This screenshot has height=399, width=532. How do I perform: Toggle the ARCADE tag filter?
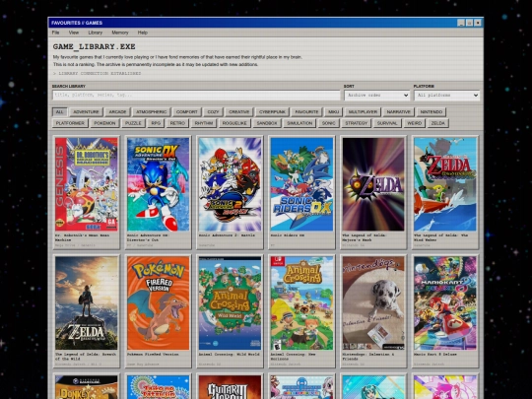(x=117, y=112)
